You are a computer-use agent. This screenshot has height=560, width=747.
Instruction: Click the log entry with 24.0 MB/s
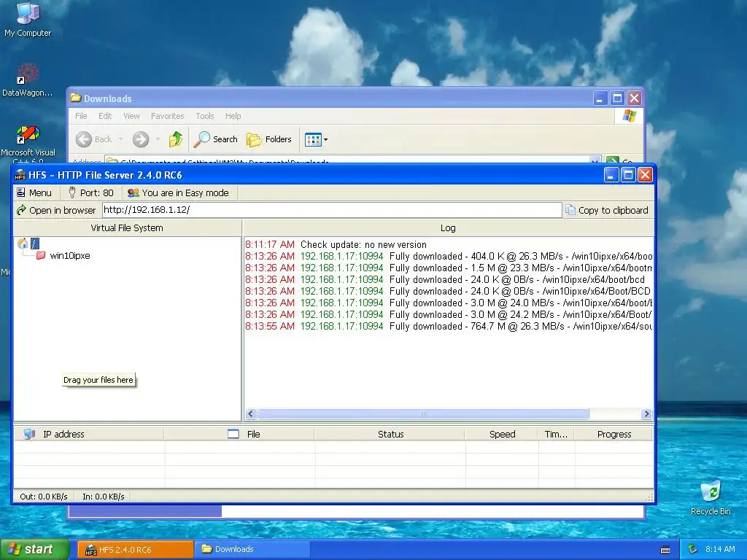tap(449, 303)
